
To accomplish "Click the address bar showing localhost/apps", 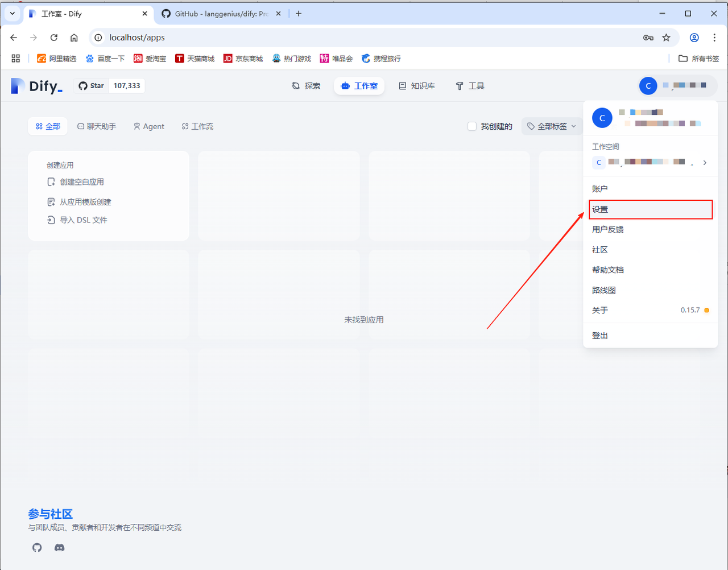I will 364,38.
